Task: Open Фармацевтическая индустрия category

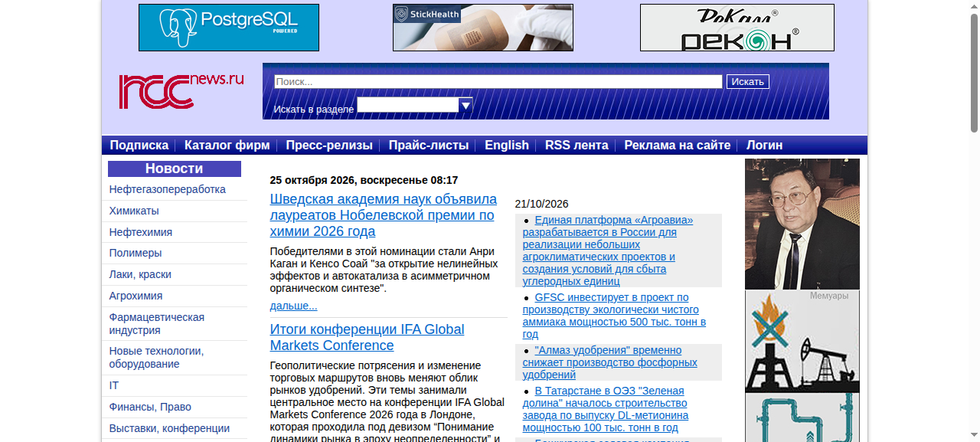Action: click(x=157, y=323)
